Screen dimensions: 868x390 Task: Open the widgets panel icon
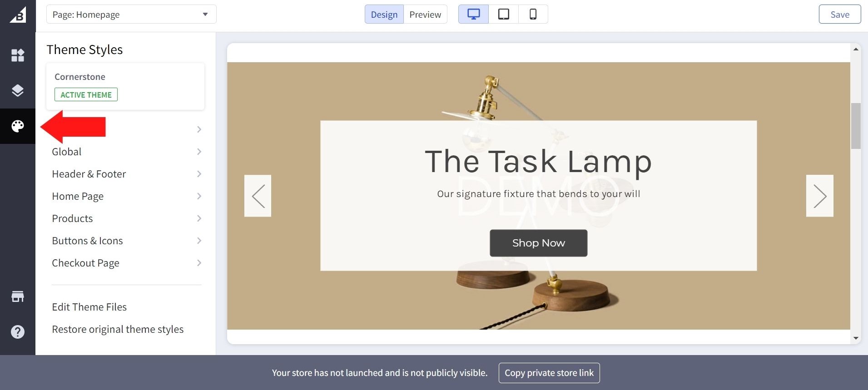(18, 55)
